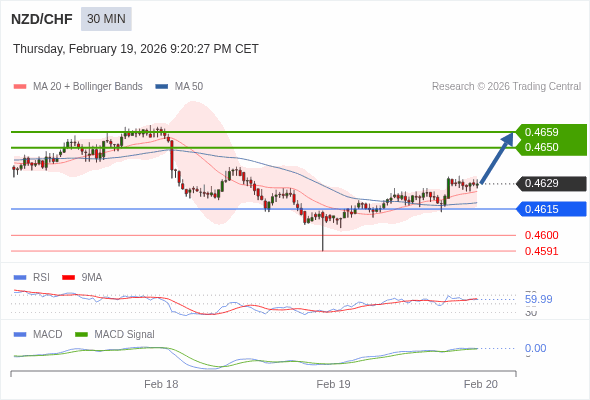Select the MACD Signal legend label

click(124, 334)
